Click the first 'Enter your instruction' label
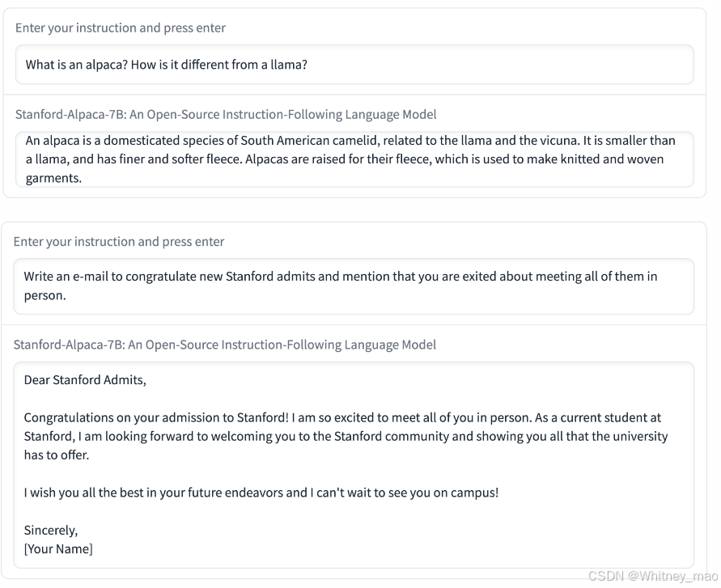721x588 pixels. (x=121, y=28)
